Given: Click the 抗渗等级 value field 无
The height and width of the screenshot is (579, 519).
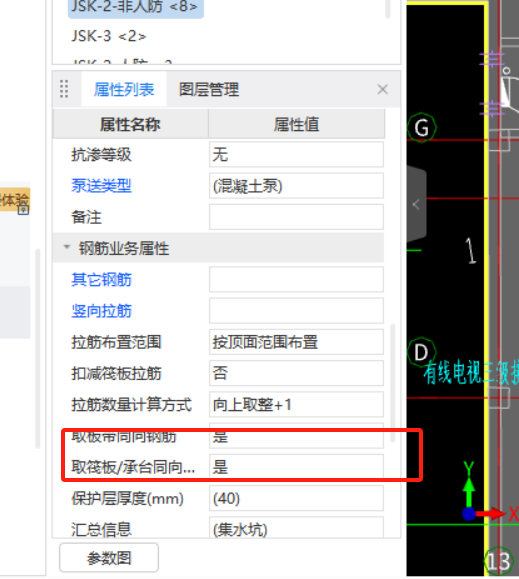Looking at the screenshot, I should (x=296, y=154).
